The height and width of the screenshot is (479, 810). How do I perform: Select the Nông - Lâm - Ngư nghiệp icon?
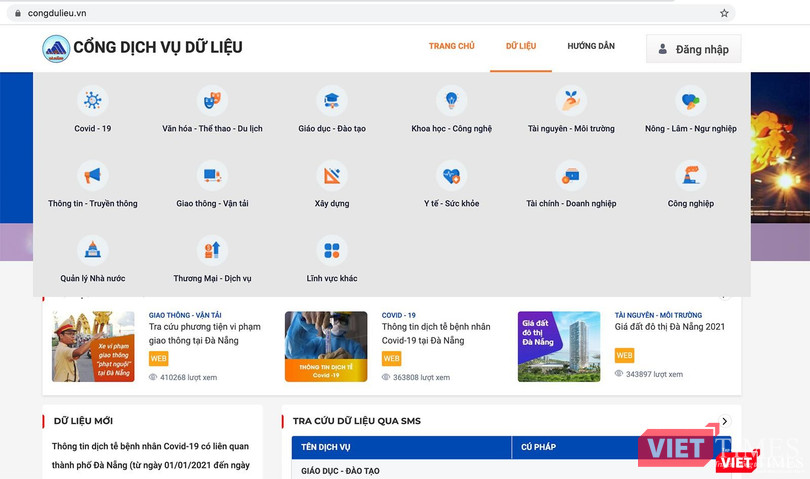point(691,100)
